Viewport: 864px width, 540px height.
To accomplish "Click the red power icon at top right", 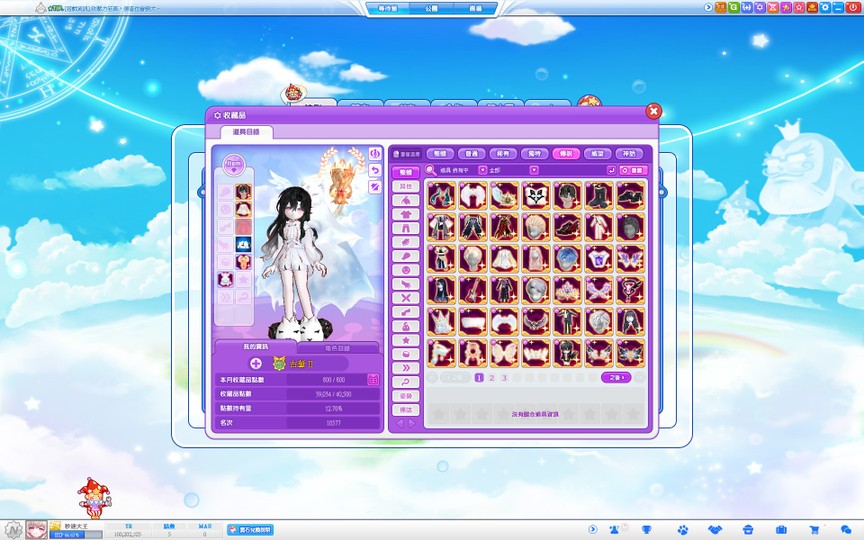I will (x=852, y=7).
